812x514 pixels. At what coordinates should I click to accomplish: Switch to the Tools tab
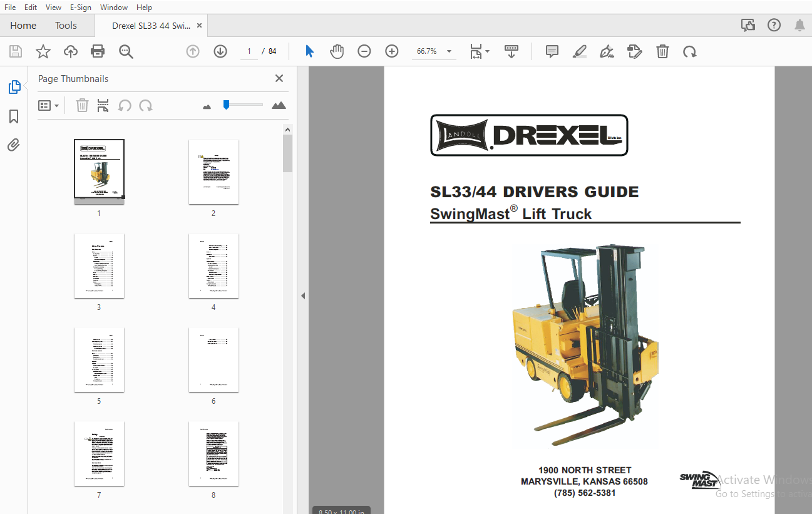66,26
